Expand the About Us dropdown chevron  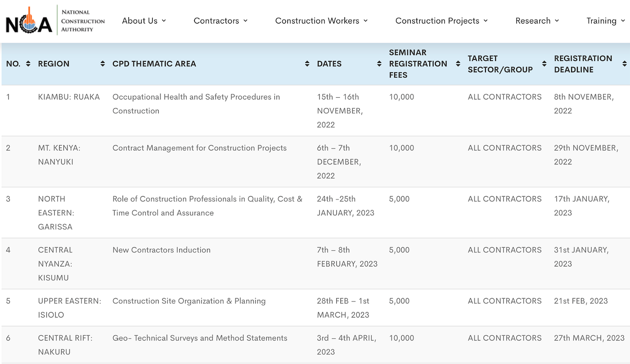click(x=164, y=21)
